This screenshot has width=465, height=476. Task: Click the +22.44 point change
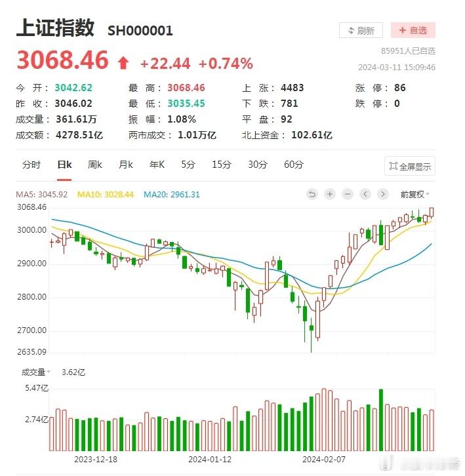point(165,64)
